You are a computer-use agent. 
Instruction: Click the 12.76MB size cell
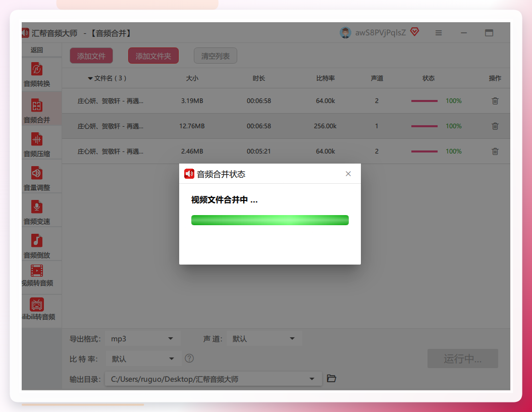click(x=192, y=126)
